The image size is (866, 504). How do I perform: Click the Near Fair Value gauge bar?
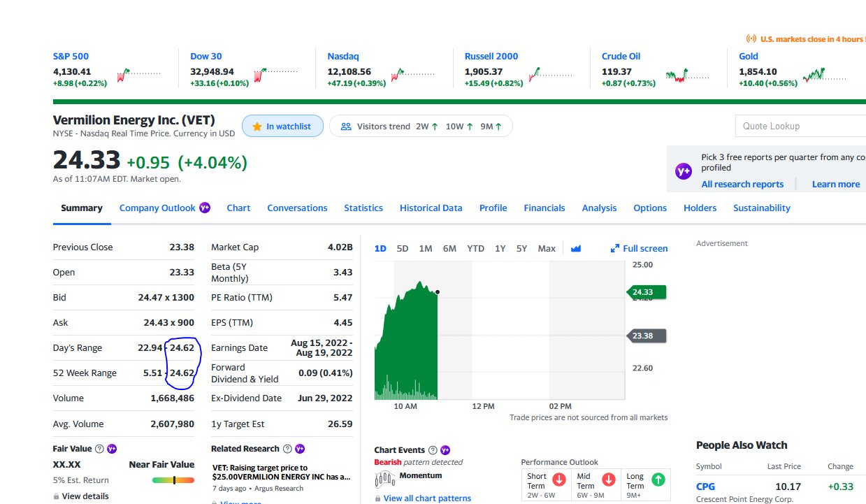point(173,480)
